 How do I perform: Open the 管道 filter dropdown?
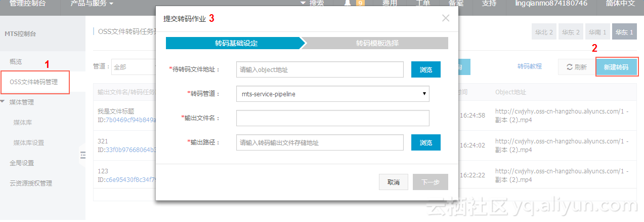point(134,66)
